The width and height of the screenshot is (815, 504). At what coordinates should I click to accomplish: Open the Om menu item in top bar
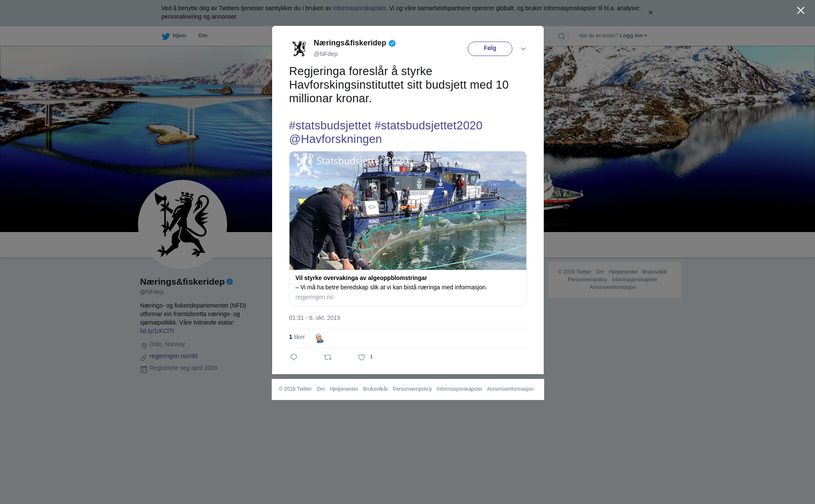click(x=202, y=36)
